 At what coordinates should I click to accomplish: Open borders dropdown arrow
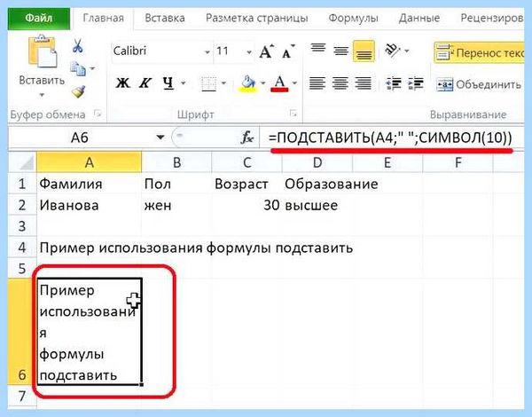(x=223, y=83)
